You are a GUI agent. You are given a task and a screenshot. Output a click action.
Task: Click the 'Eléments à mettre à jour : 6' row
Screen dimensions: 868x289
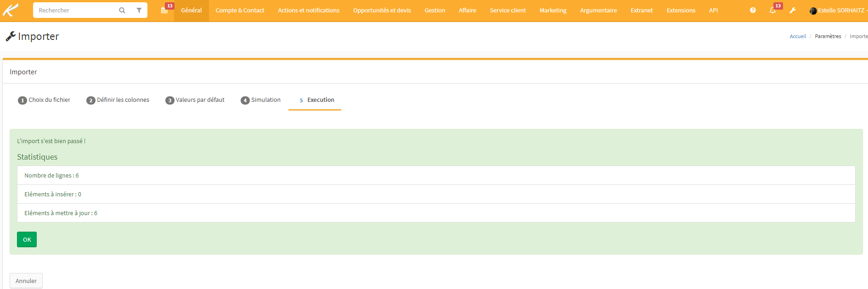pyautogui.click(x=436, y=213)
